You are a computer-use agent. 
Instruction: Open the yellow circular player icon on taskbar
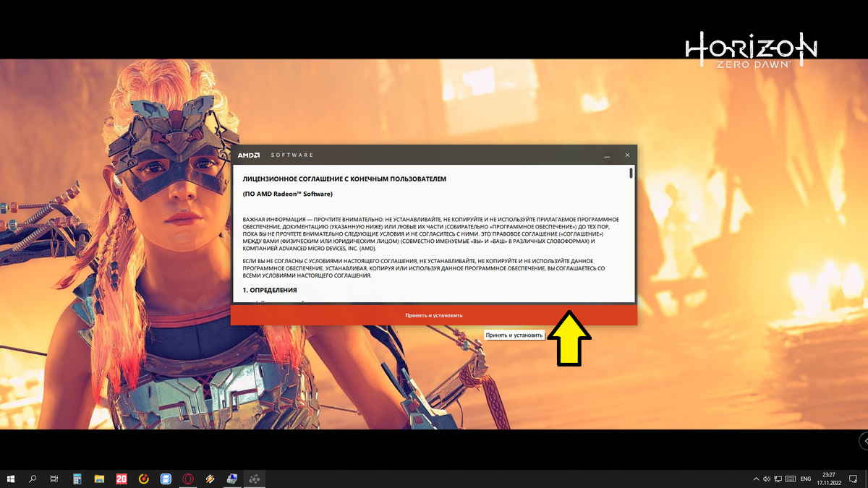coord(144,479)
